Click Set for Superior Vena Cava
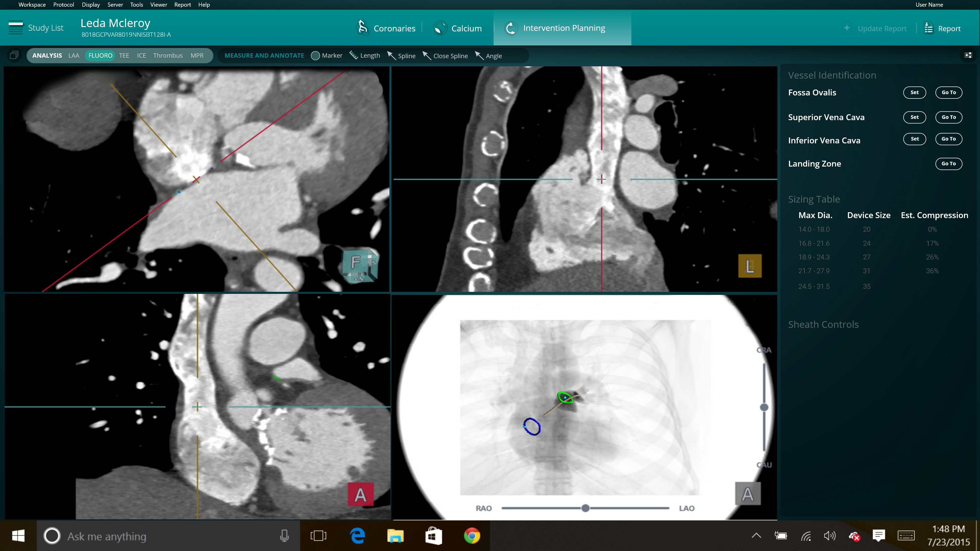Viewport: 980px width, 551px height. (x=915, y=117)
